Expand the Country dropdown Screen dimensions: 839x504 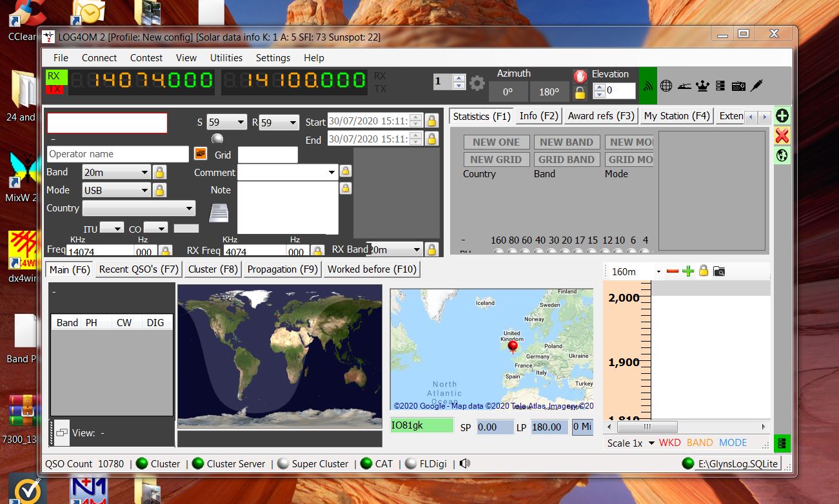[x=190, y=208]
